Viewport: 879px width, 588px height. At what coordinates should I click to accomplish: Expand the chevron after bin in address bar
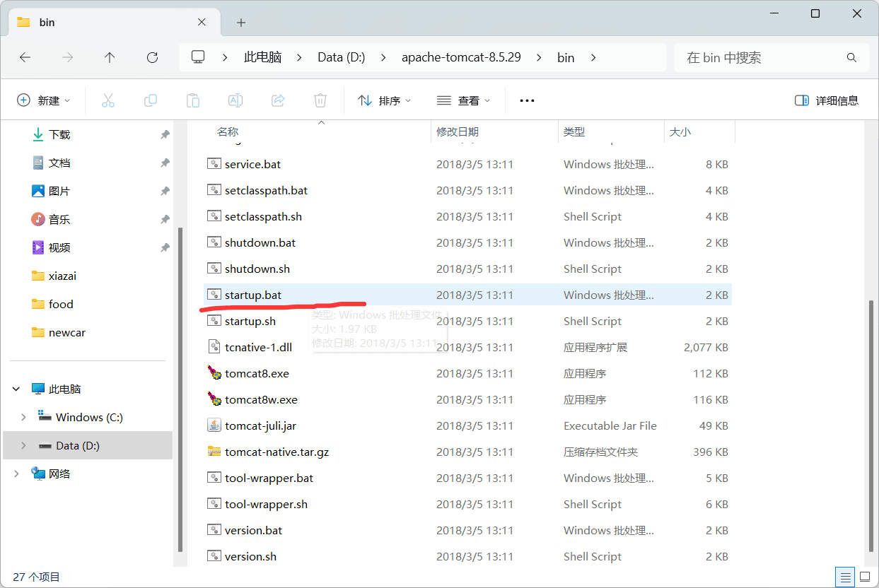tap(593, 58)
